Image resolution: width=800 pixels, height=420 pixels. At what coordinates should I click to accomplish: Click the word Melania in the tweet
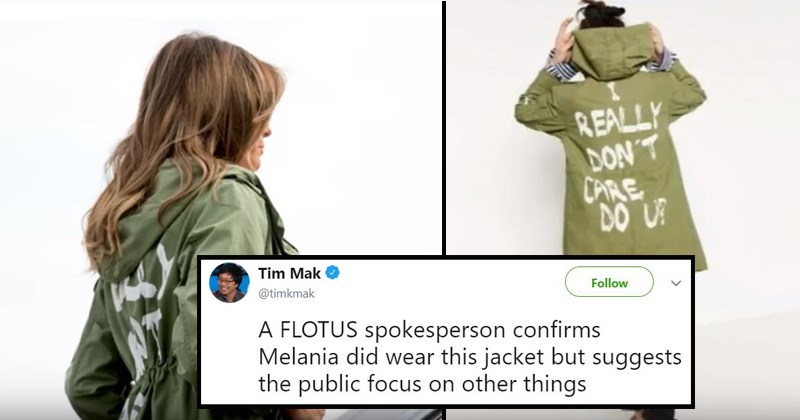(298, 357)
